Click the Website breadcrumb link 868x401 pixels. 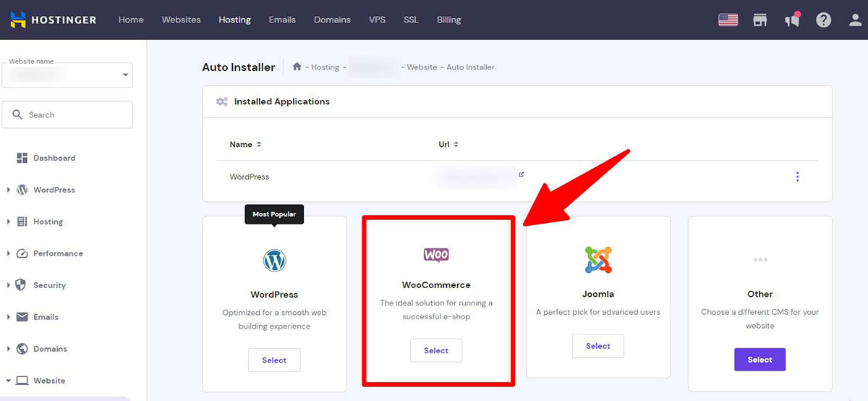point(422,67)
